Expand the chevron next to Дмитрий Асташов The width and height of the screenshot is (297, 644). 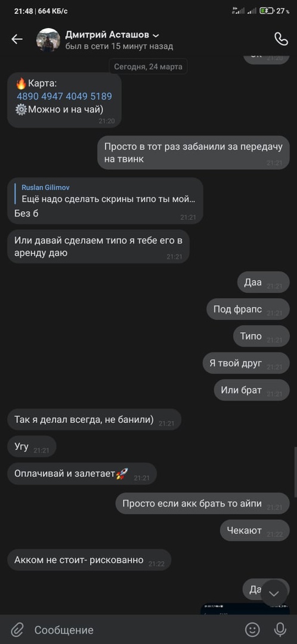156,36
